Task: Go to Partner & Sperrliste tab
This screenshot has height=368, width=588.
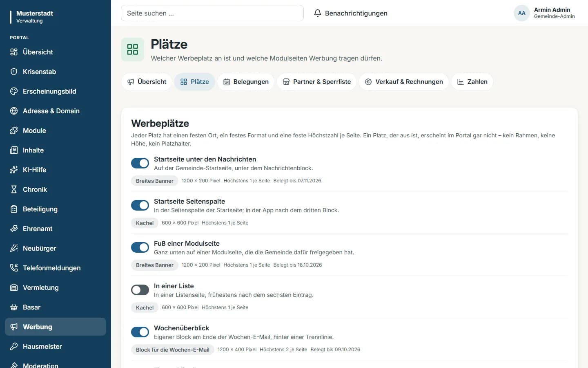Action: tap(317, 82)
